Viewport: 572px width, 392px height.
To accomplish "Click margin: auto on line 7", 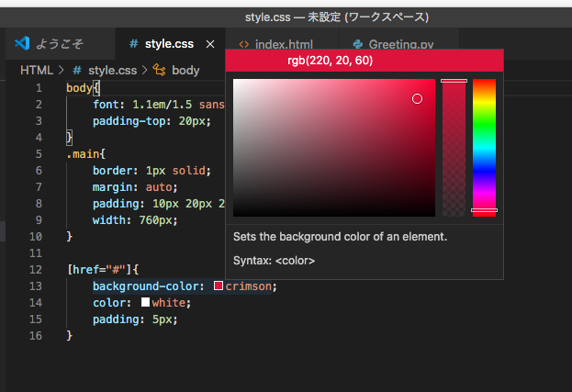I will point(135,187).
